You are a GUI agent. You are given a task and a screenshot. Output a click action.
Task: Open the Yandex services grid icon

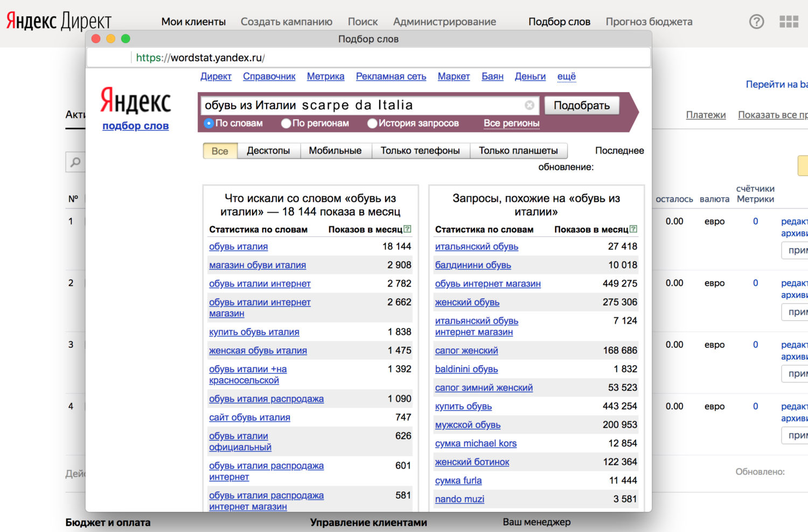789,22
